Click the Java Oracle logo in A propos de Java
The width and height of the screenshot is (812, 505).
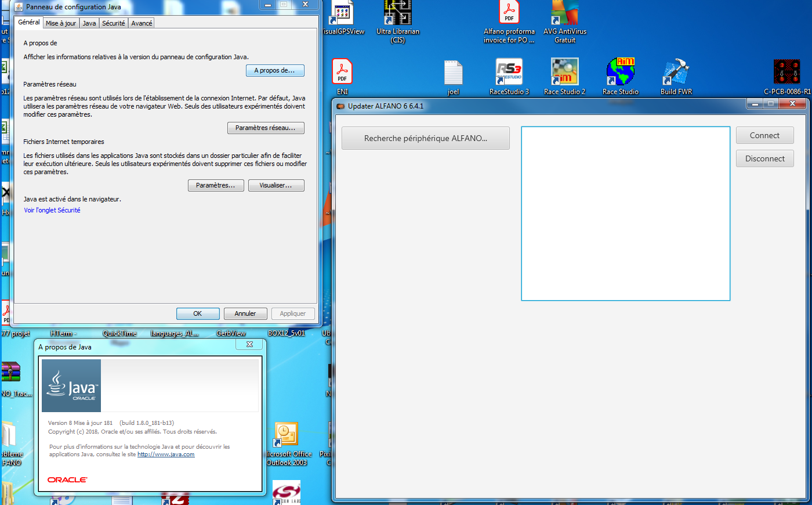point(71,386)
